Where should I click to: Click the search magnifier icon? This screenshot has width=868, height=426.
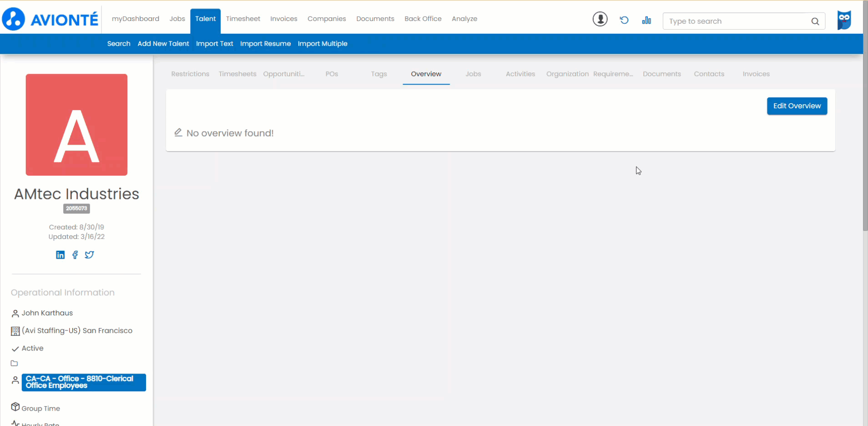point(815,21)
